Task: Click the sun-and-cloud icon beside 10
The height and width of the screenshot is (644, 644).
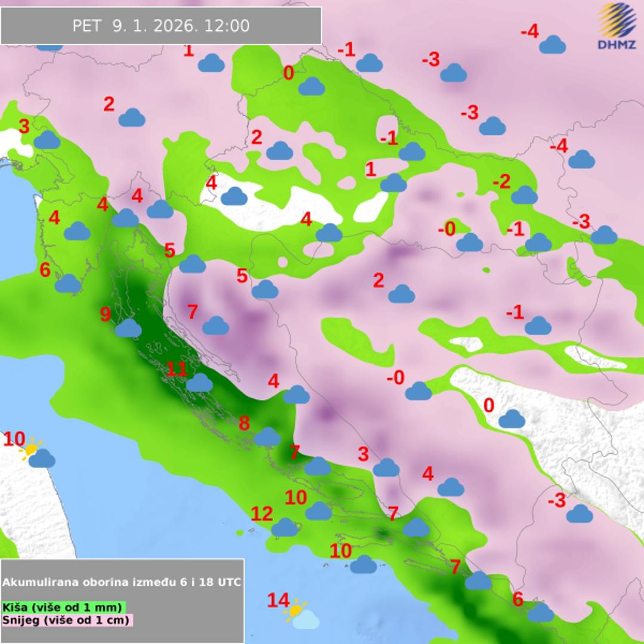Action: 36,453
